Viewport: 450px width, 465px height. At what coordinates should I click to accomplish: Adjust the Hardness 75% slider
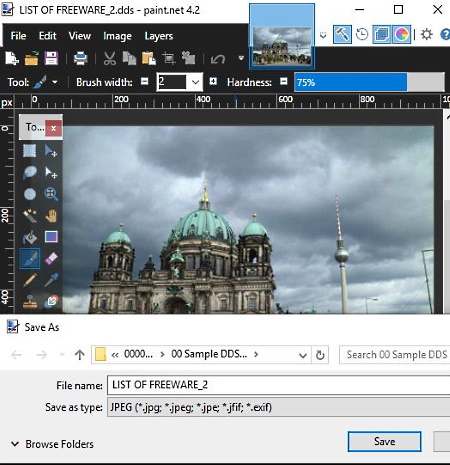tap(369, 82)
